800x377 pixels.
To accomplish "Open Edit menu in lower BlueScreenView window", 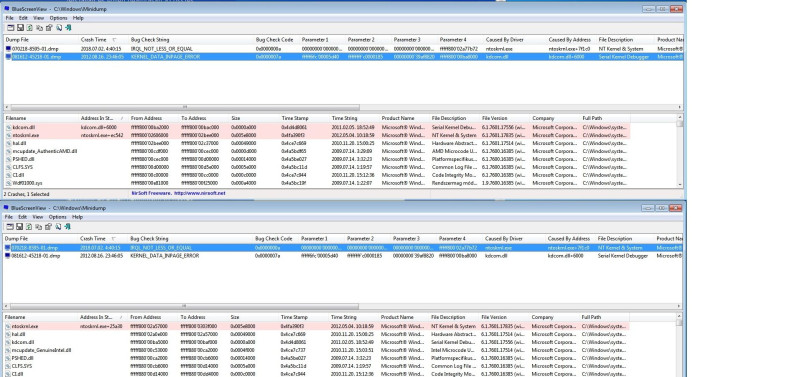I will point(22,217).
